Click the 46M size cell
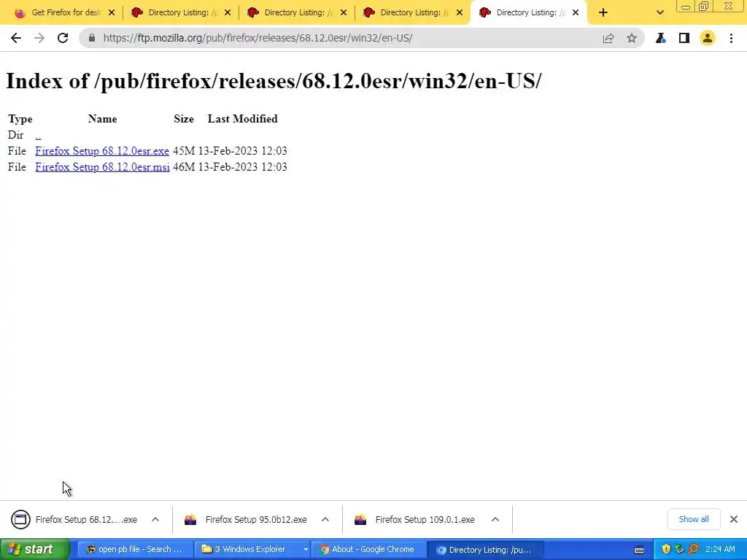Screen dimensions: 747x560 click(x=184, y=167)
